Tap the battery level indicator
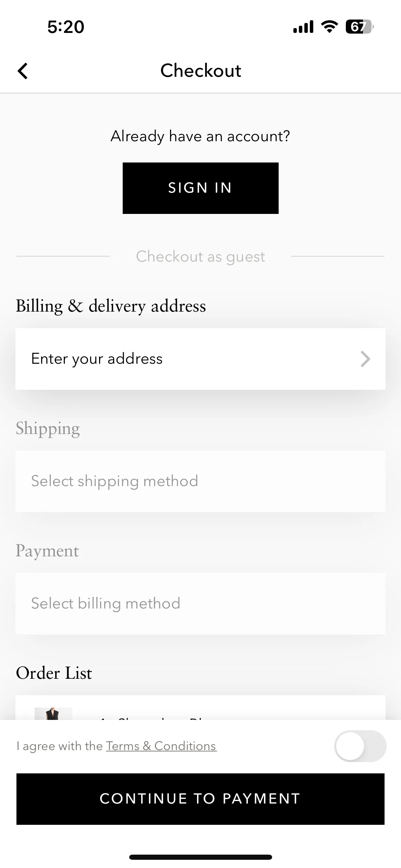Image resolution: width=401 pixels, height=868 pixels. 360,27
